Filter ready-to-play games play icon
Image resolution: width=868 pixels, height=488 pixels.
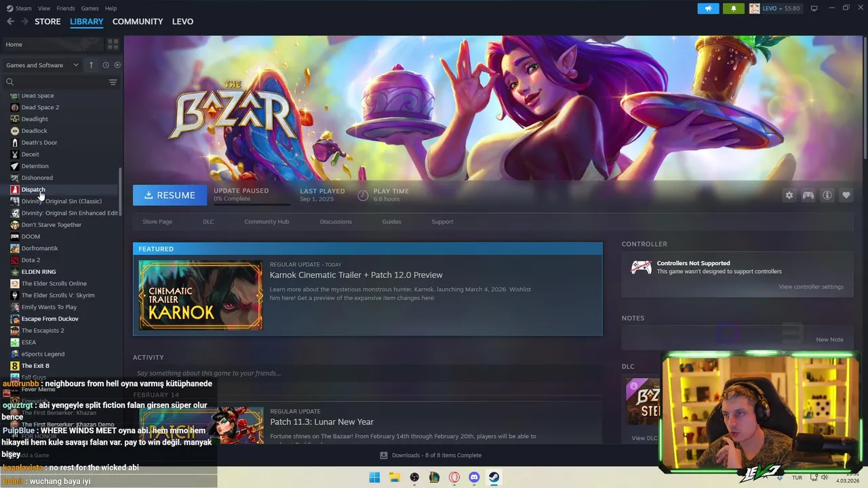click(x=117, y=65)
